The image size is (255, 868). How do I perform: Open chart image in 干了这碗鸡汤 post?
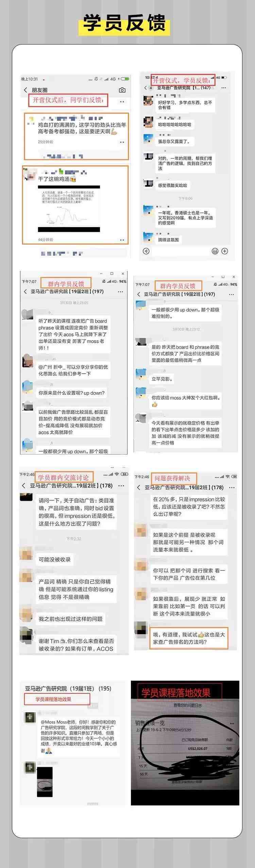tap(69, 209)
